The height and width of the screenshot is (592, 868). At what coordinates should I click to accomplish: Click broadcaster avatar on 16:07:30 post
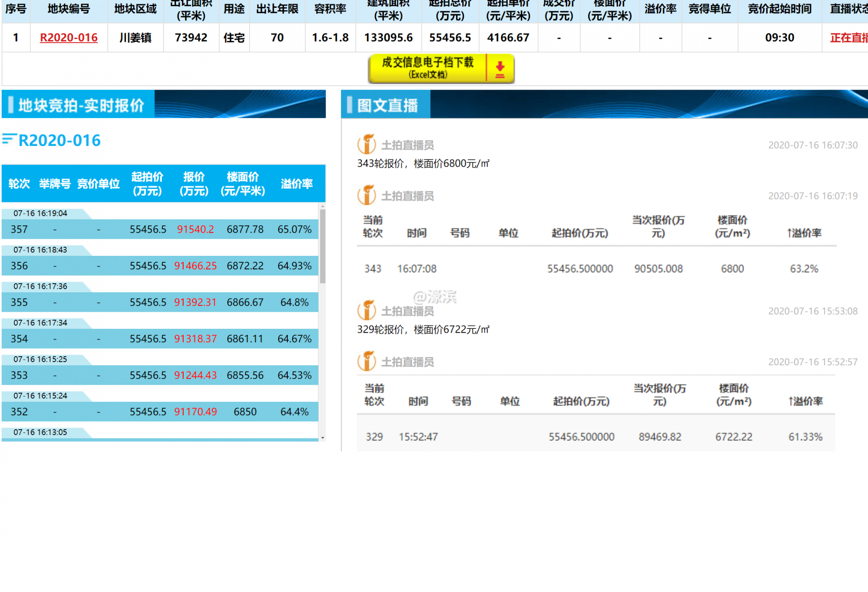pyautogui.click(x=367, y=144)
